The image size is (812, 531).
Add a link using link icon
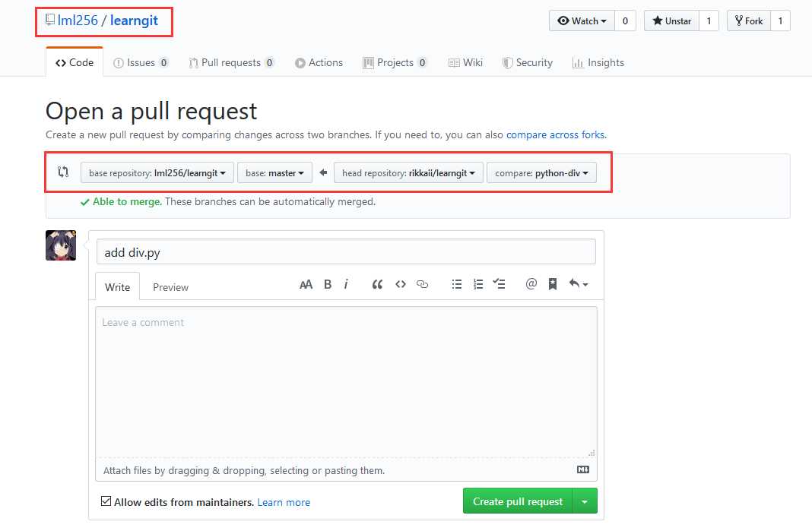pos(423,284)
